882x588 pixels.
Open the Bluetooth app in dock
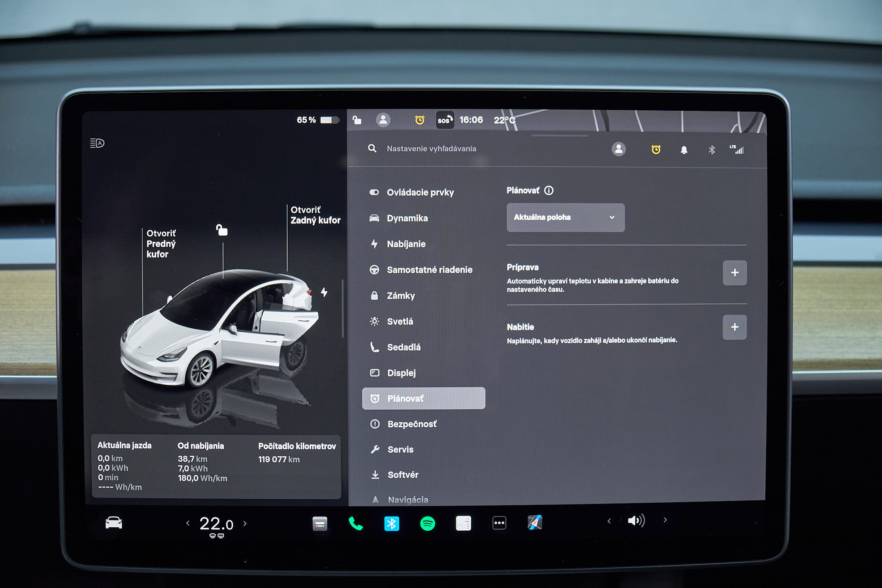pos(391,523)
